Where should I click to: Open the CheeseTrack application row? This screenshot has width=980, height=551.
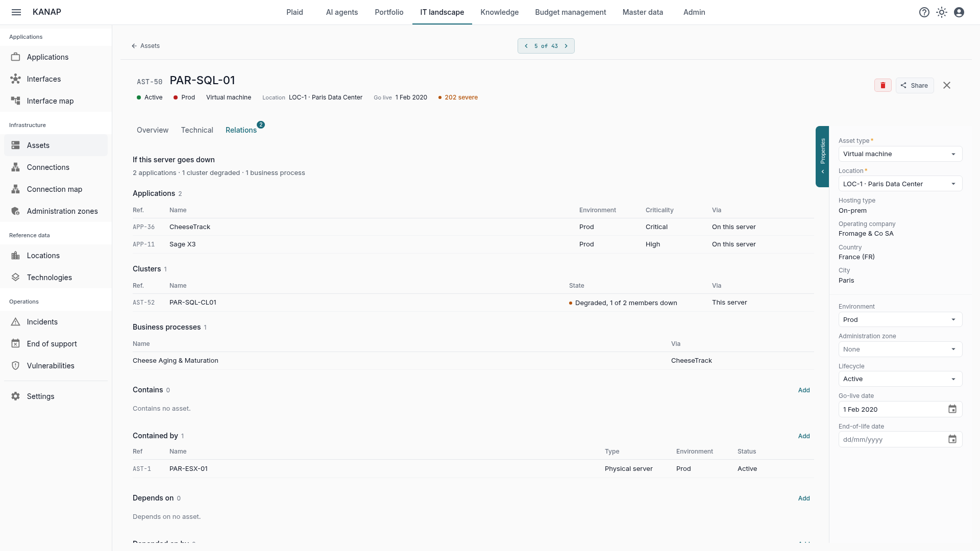(x=473, y=227)
